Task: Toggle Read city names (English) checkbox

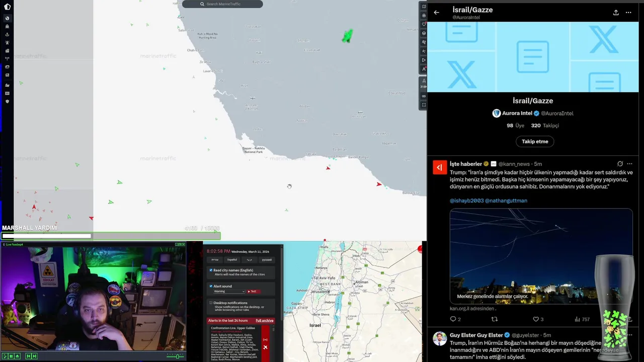Action: 211,270
